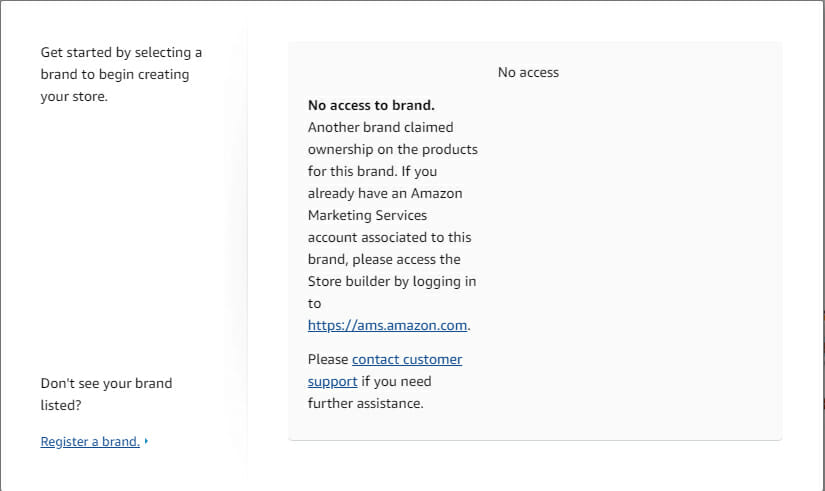The image size is (825, 491).
Task: Open the https://ams.amazon.com link
Action: (x=387, y=325)
